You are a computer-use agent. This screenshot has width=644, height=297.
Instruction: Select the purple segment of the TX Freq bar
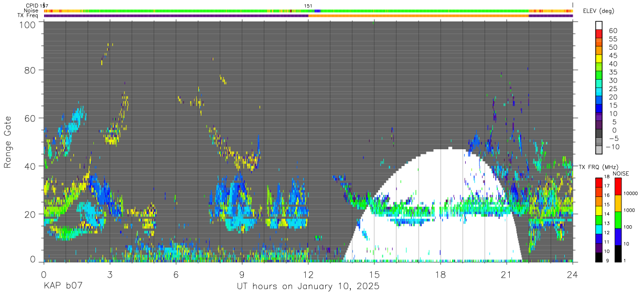[176, 16]
